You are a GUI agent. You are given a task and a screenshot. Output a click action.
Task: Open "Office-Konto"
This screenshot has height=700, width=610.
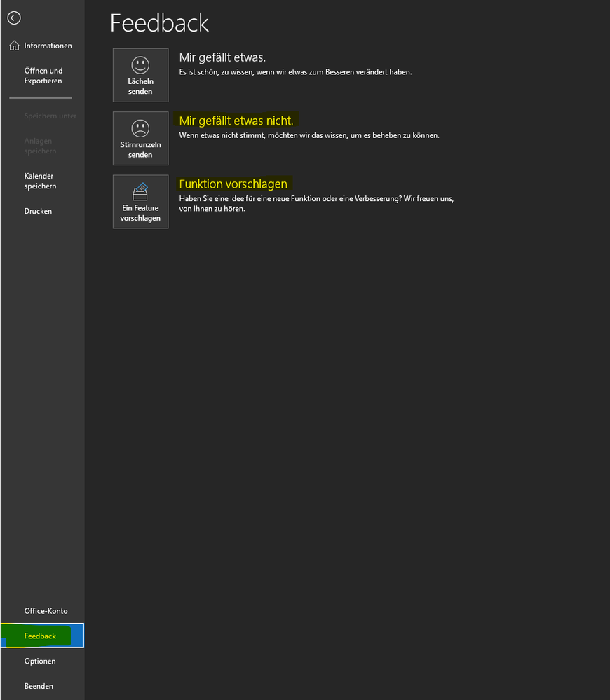[46, 610]
